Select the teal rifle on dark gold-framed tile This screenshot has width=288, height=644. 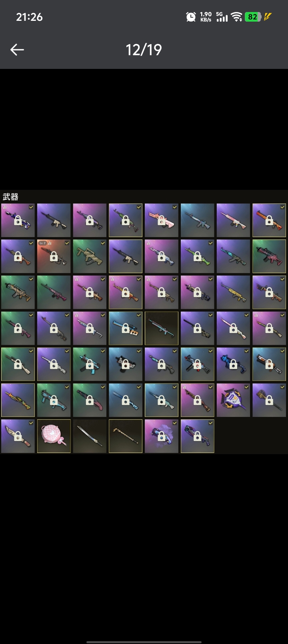[x=162, y=328]
